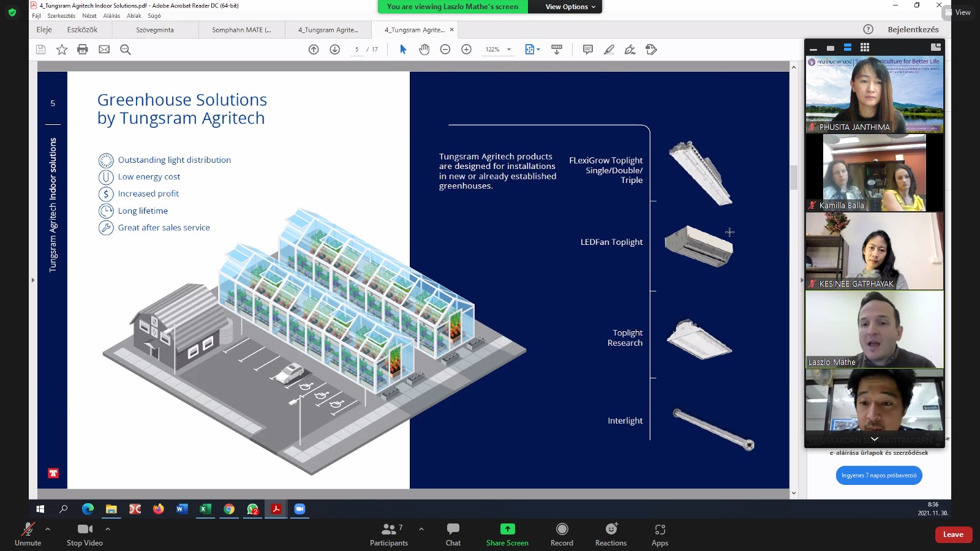Click the PDF vertical scrollbar thumb
The image size is (980, 551).
794,178
